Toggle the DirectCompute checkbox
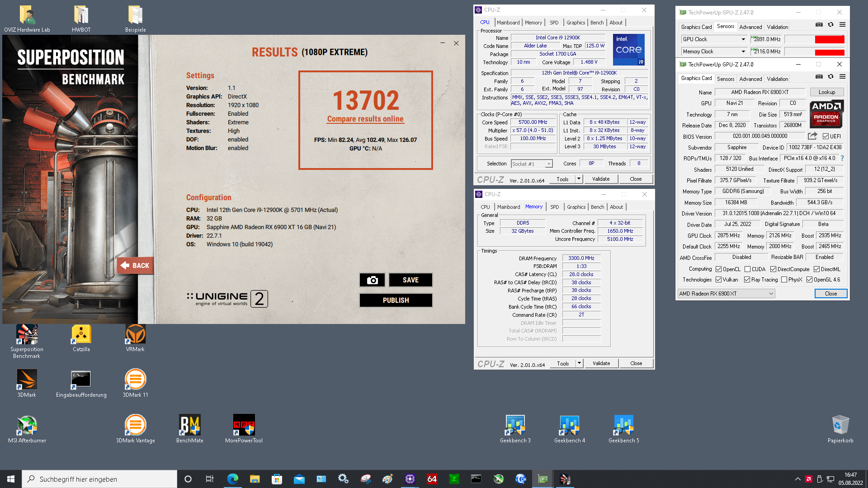Viewport: 868px width, 488px height. point(773,269)
